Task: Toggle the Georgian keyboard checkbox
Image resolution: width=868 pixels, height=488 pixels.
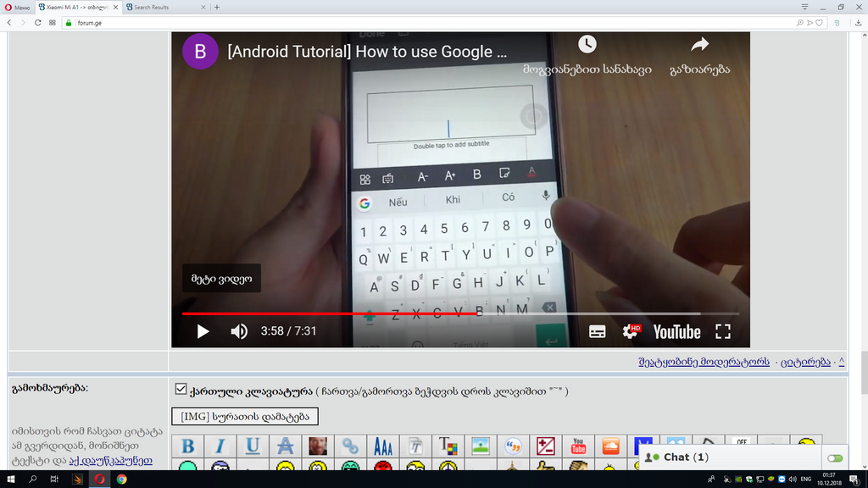Action: pos(181,389)
